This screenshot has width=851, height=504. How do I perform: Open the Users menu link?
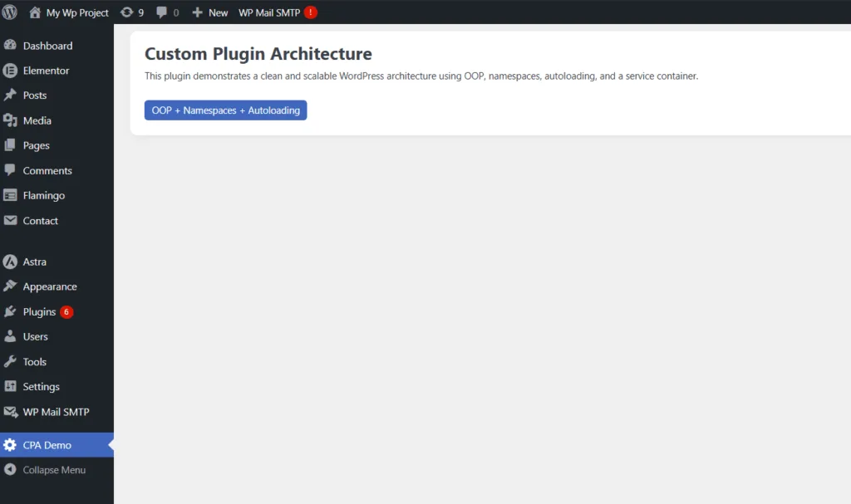pyautogui.click(x=36, y=336)
